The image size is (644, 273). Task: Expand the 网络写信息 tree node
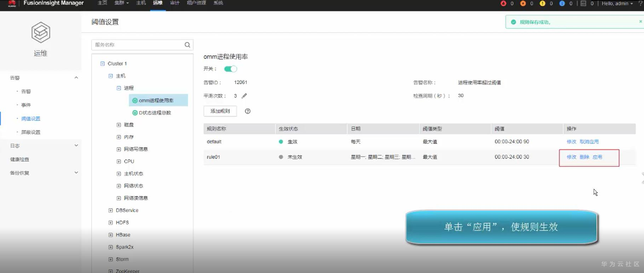point(119,149)
